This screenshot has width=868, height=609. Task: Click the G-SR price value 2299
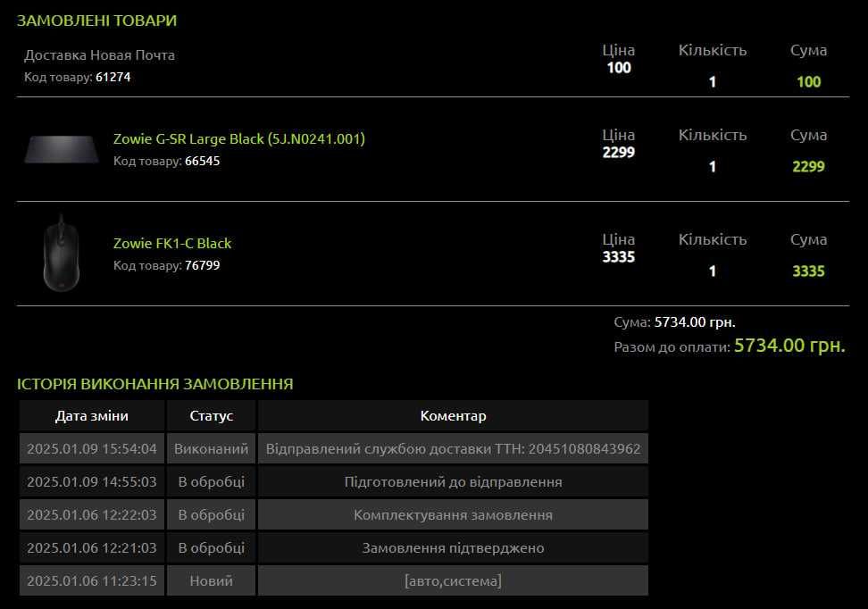point(619,152)
